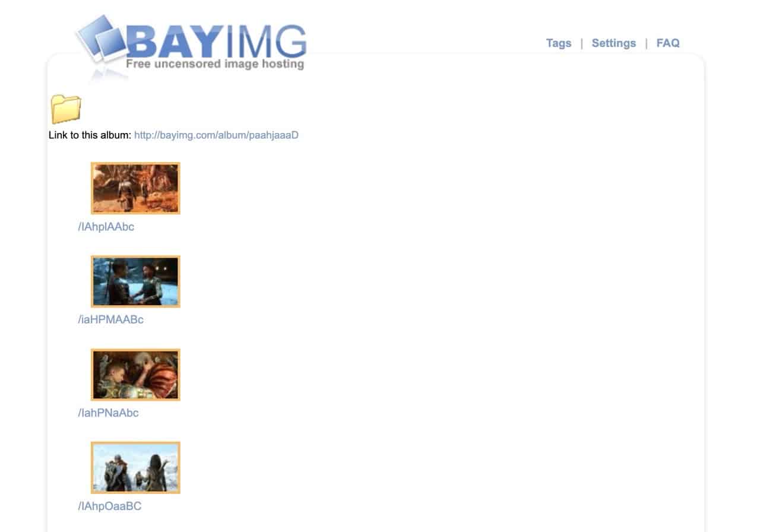Follow the album link bayimg.com/album/paahjaaaD

(x=216, y=135)
